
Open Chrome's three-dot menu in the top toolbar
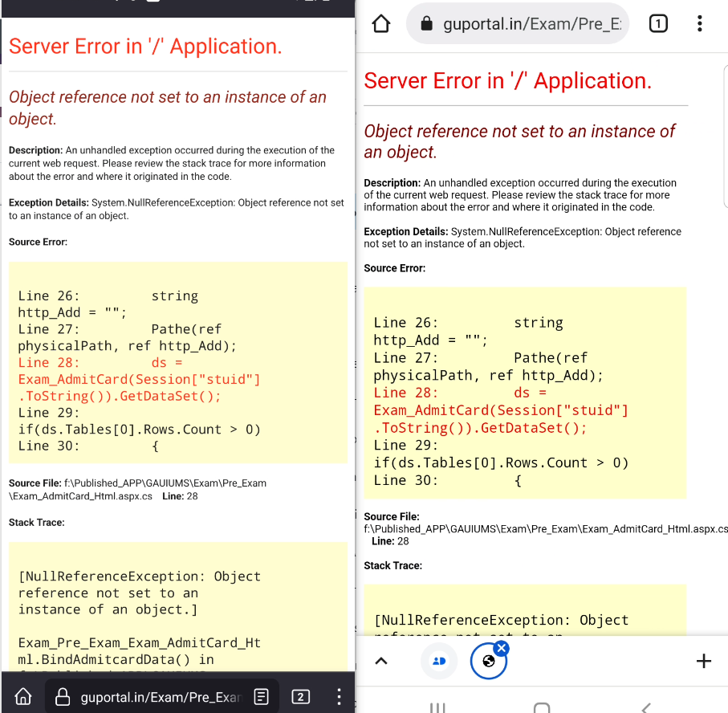click(x=699, y=23)
